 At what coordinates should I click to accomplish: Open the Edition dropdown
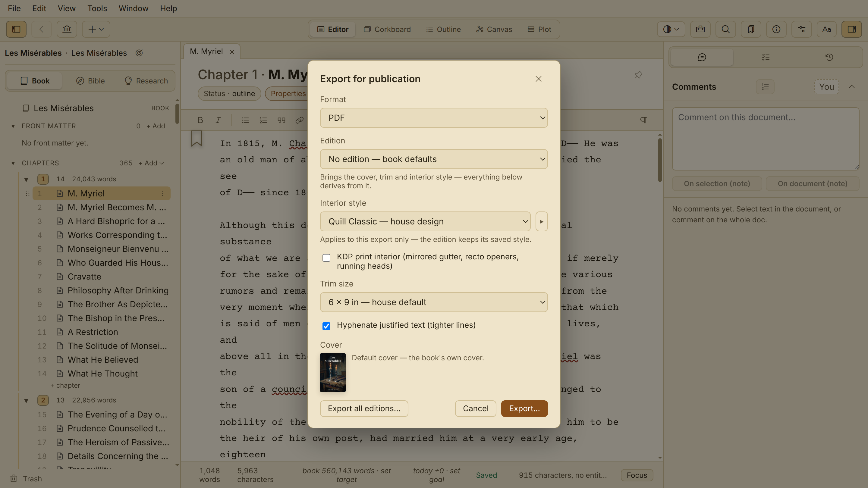pyautogui.click(x=434, y=159)
